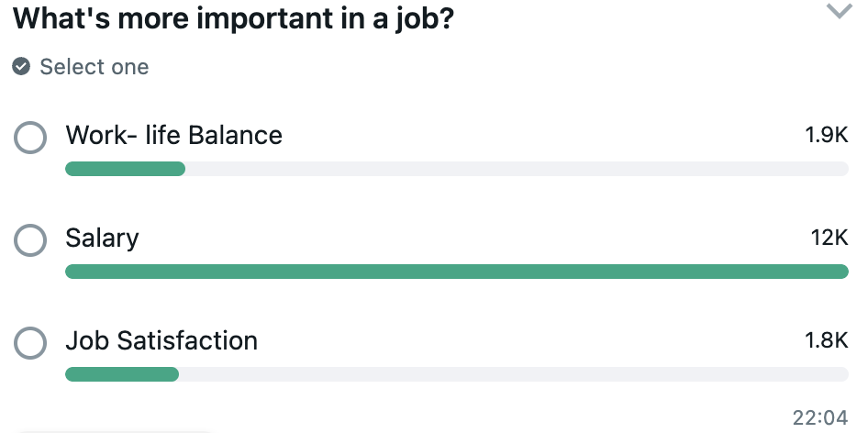Click the 12K vote count
868x433 pixels.
[x=829, y=239]
